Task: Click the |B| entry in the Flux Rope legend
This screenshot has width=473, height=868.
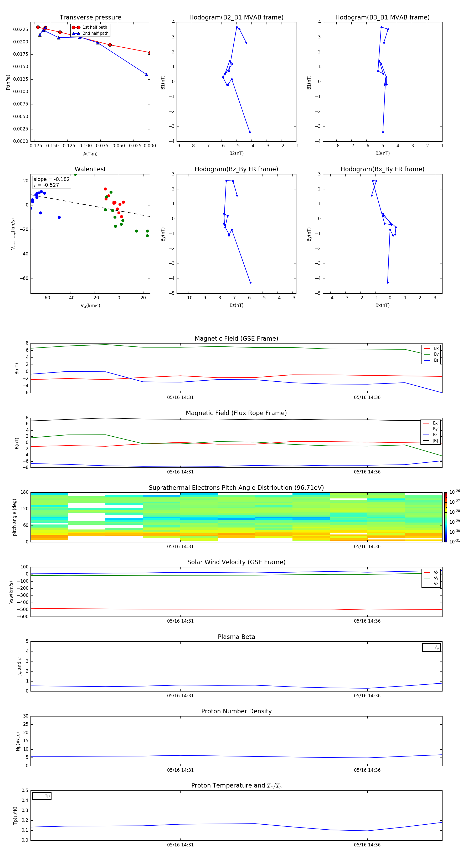Action: coord(431,441)
